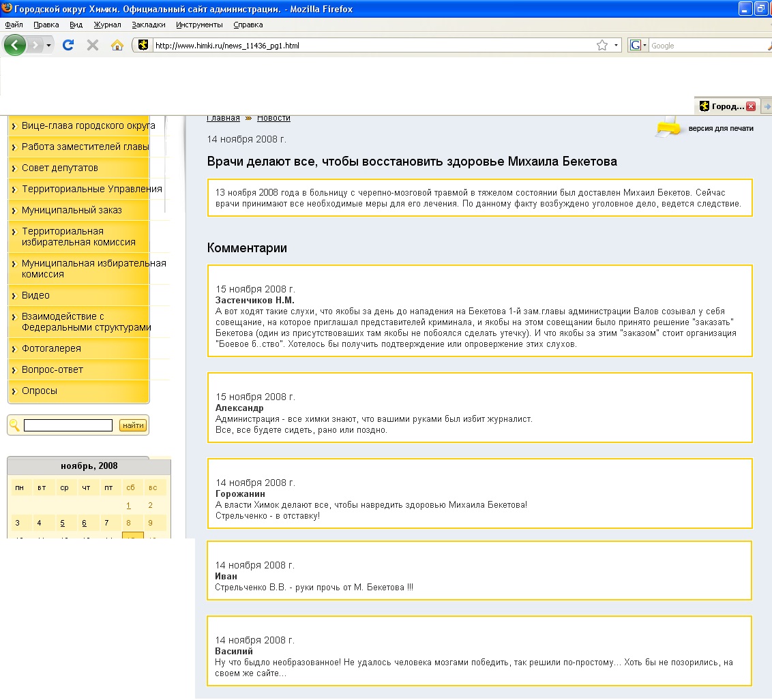The width and height of the screenshot is (772, 700).
Task: Click the Stop loading X icon
Action: click(93, 46)
